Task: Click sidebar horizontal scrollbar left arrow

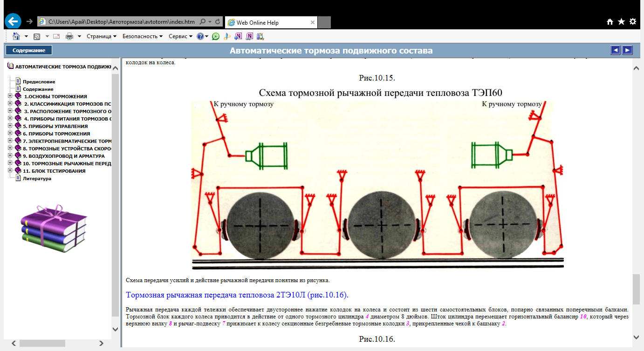Action: click(14, 343)
